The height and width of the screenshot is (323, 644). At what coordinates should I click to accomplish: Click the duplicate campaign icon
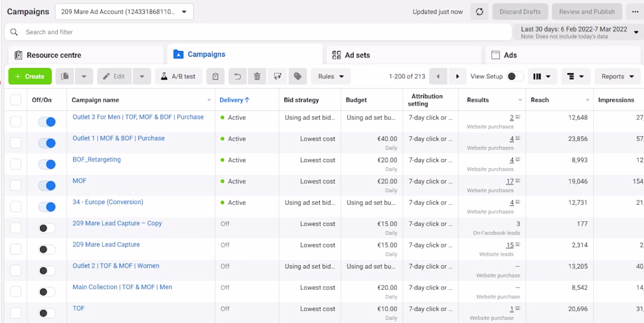point(64,76)
